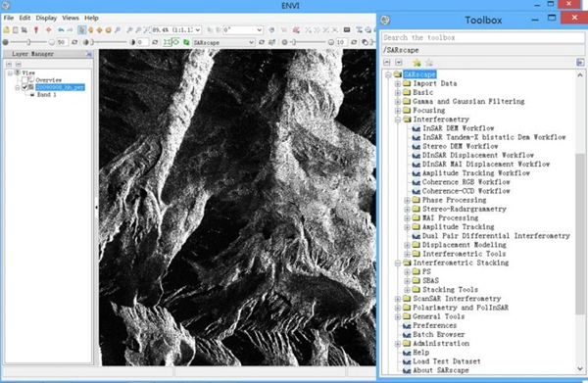Image resolution: width=588 pixels, height=383 pixels.
Task: Uncheck the hh_pwr layer visibility checkbox
Action: tap(24, 87)
